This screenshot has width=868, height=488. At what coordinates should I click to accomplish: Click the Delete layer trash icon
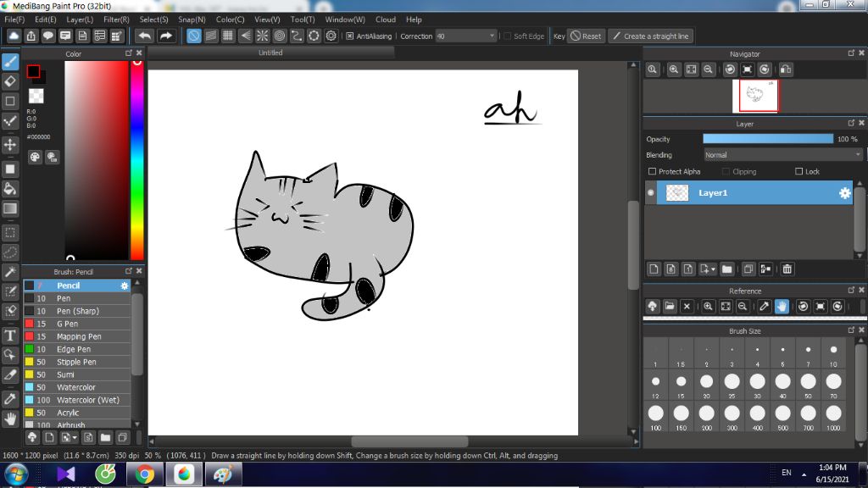(x=787, y=269)
